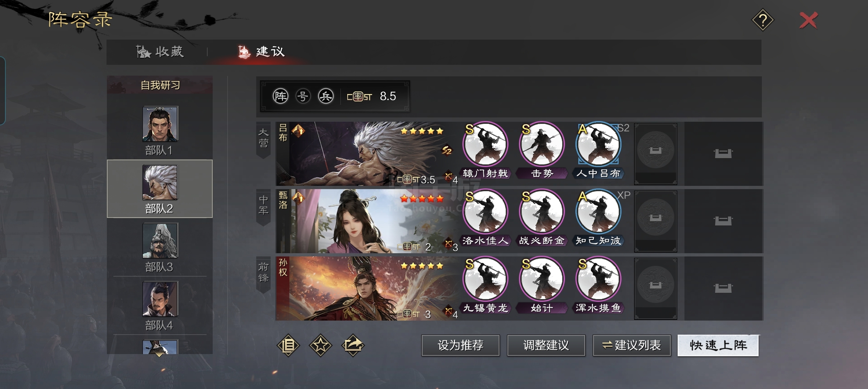Viewport: 868px width, 389px height.
Task: Click 吕布 five-star rating
Action: [422, 131]
